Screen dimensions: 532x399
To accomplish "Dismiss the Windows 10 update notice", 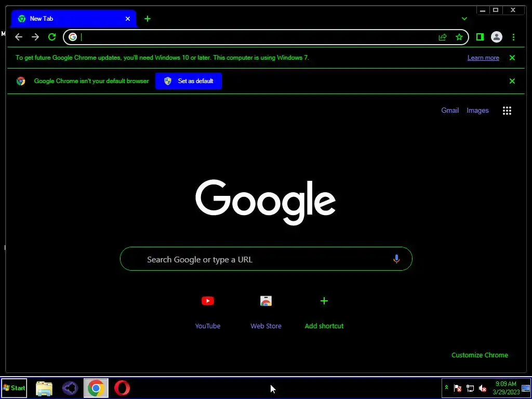I will [512, 58].
